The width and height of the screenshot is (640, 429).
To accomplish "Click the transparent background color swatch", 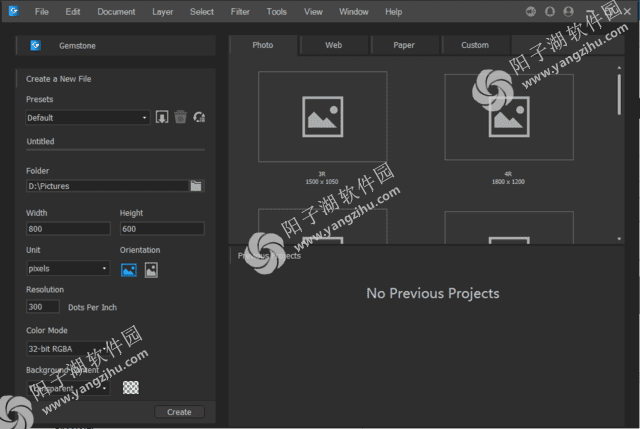I will (131, 387).
